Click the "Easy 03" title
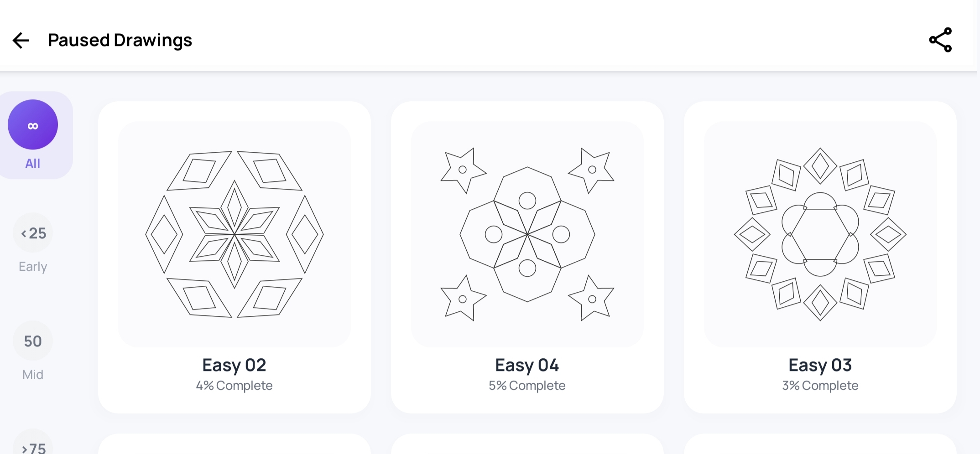 (x=820, y=365)
